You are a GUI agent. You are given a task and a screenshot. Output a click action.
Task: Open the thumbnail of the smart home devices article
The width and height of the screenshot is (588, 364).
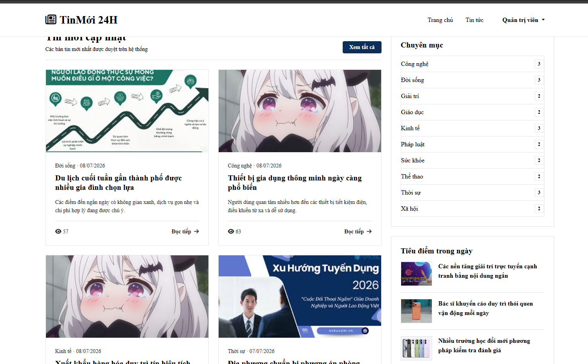300,111
